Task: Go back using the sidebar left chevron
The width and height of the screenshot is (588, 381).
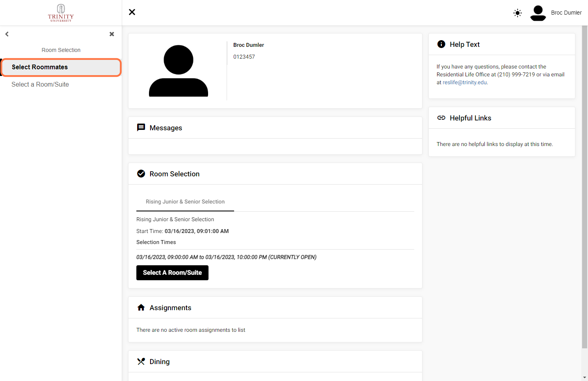Action: [7, 34]
